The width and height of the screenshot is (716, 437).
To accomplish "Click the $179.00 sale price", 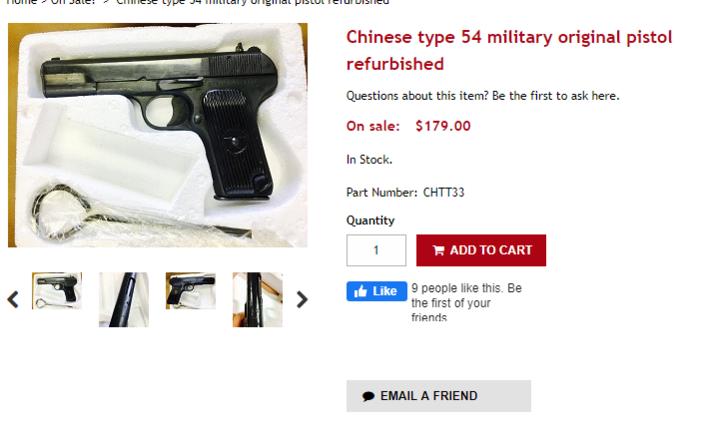I will pyautogui.click(x=443, y=126).
